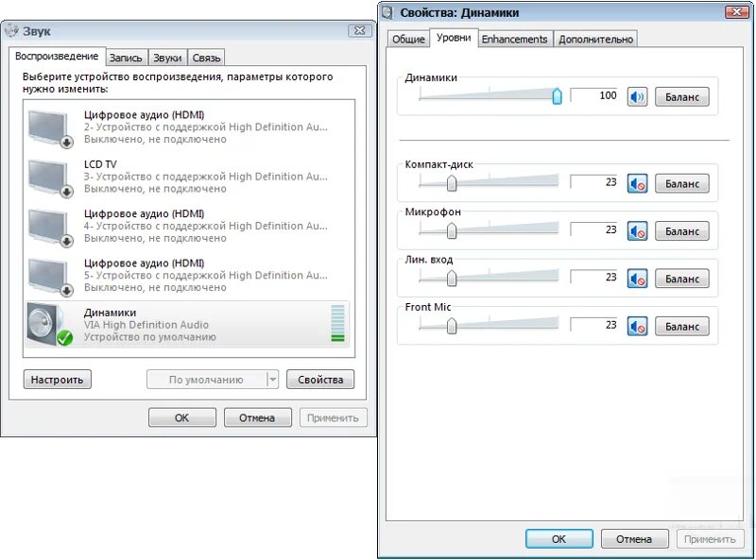Close the Звук window
Viewport: 756px width, 560px height.
[x=360, y=31]
